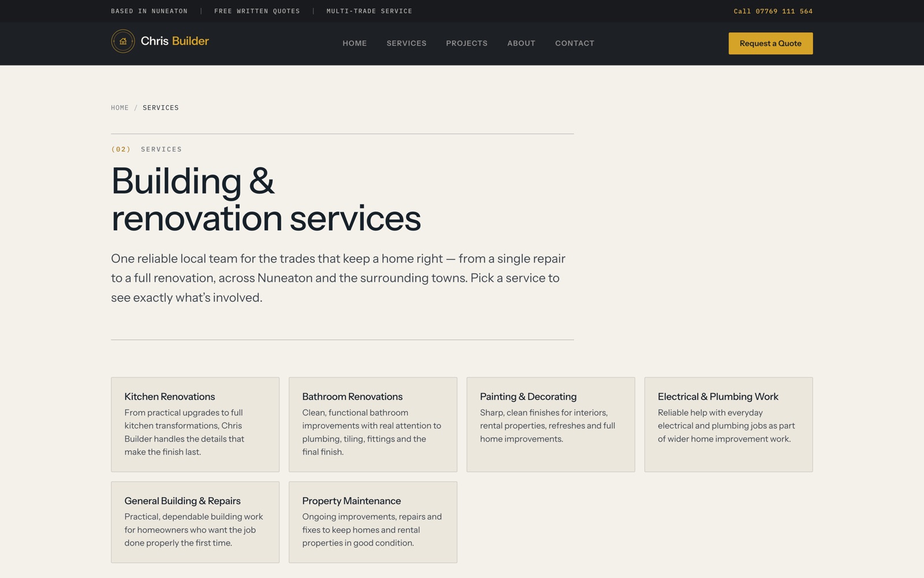Click the Chris Builder house logo icon
Viewport: 924px width, 578px height.
coord(123,41)
